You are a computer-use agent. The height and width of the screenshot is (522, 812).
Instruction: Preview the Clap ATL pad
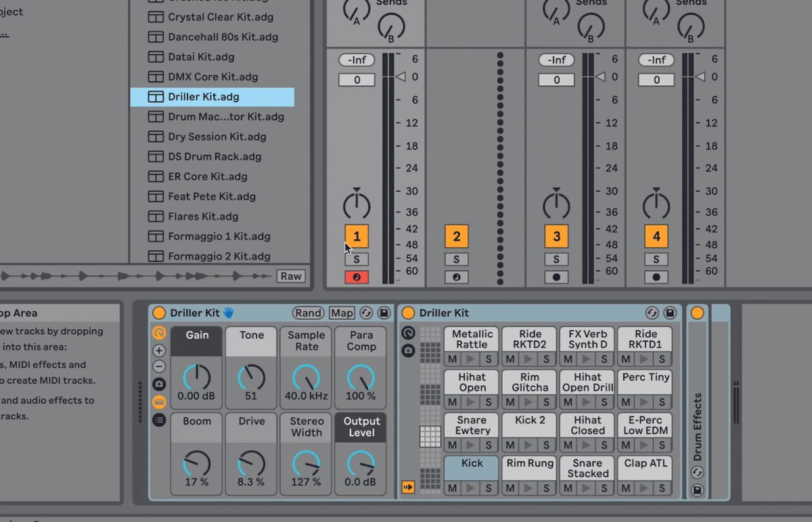[x=645, y=488]
